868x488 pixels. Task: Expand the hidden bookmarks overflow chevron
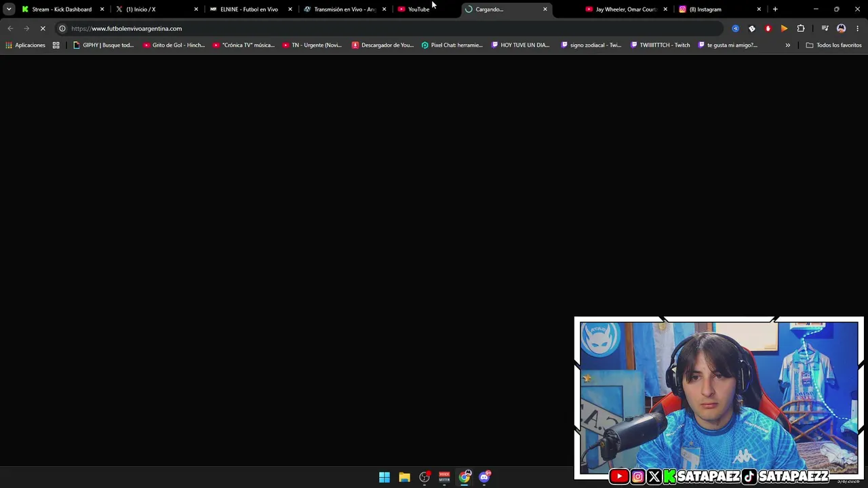[788, 45]
